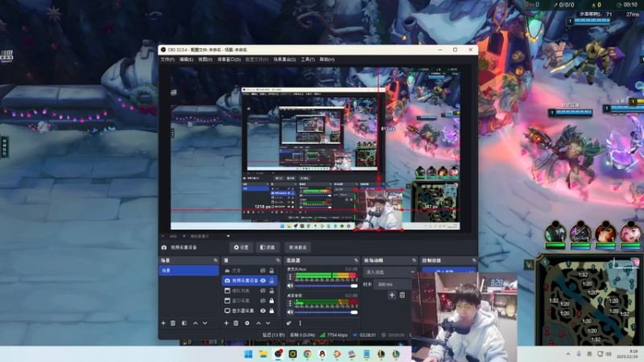Pop out the audio mixer dock panel
644x362 pixels.
pyautogui.click(x=356, y=261)
